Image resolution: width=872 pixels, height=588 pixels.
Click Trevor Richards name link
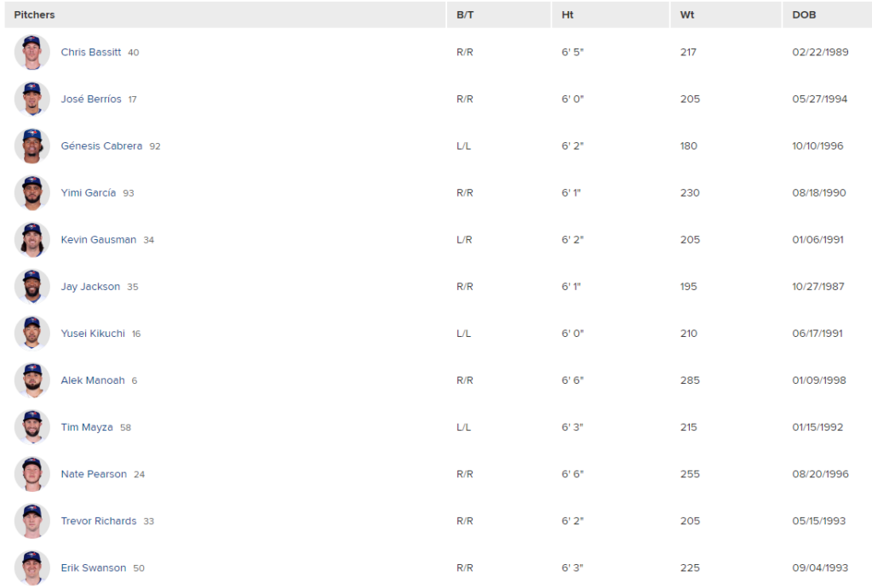click(x=99, y=522)
